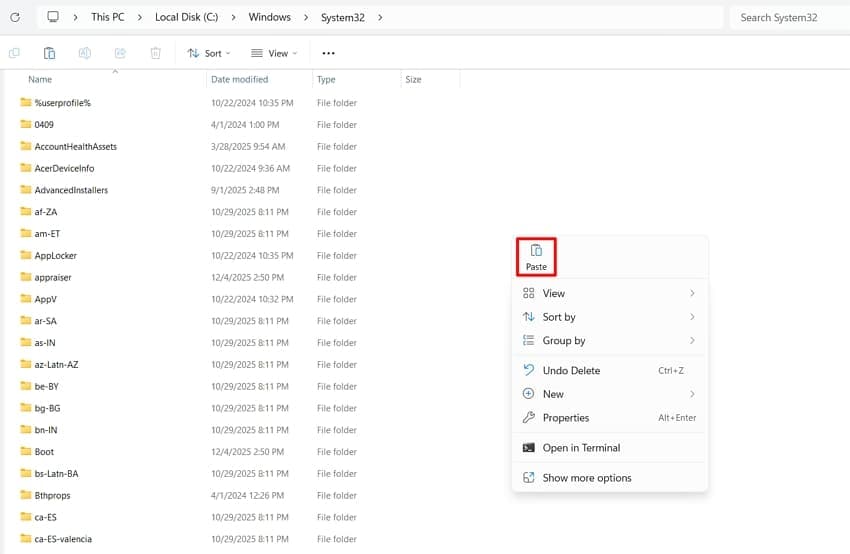850x554 pixels.
Task: Click the Properties wrench icon
Action: [529, 417]
